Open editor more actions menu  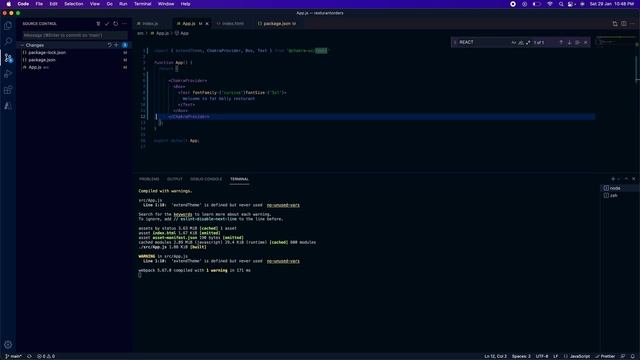pos(632,24)
